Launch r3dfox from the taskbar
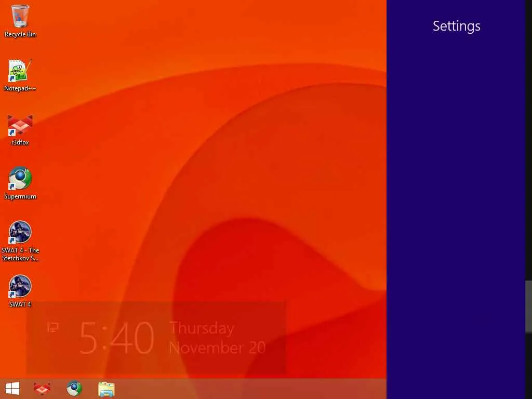 click(x=42, y=389)
